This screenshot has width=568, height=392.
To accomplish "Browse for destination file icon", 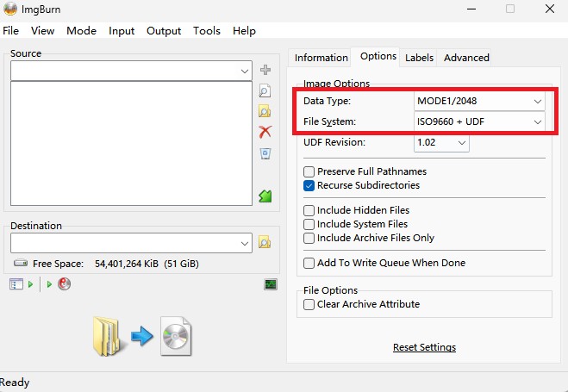I will coord(265,242).
